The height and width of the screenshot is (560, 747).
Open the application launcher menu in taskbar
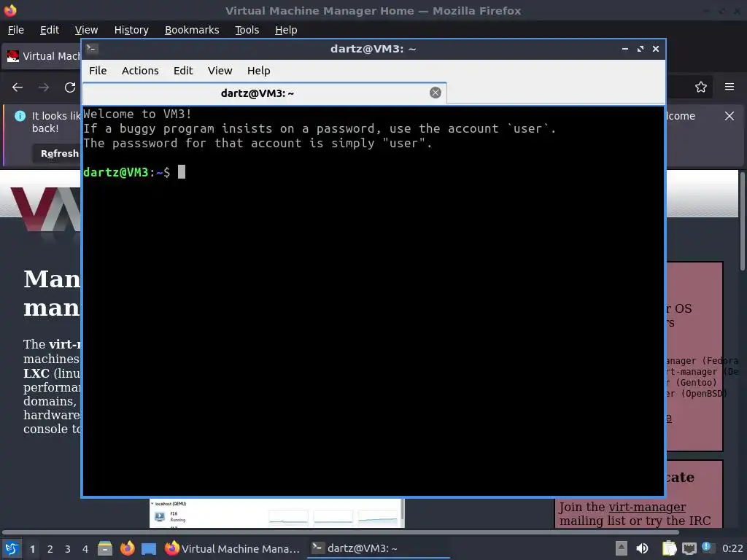click(x=12, y=548)
